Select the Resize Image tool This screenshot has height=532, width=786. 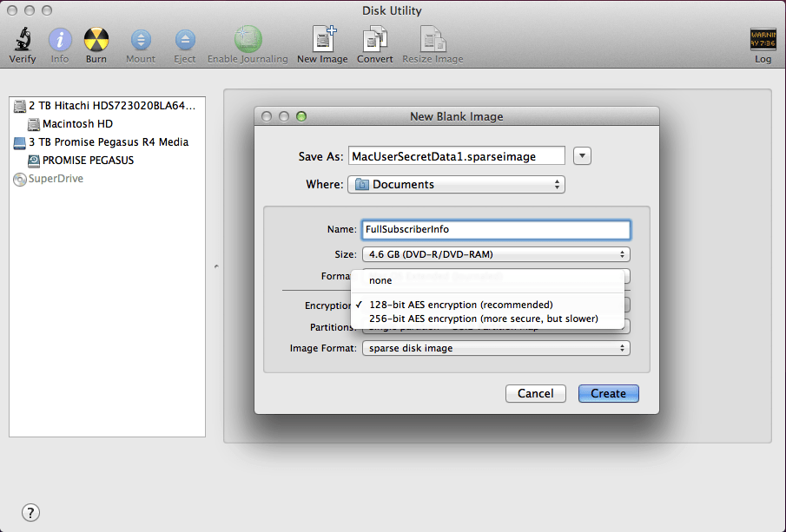tap(433, 39)
